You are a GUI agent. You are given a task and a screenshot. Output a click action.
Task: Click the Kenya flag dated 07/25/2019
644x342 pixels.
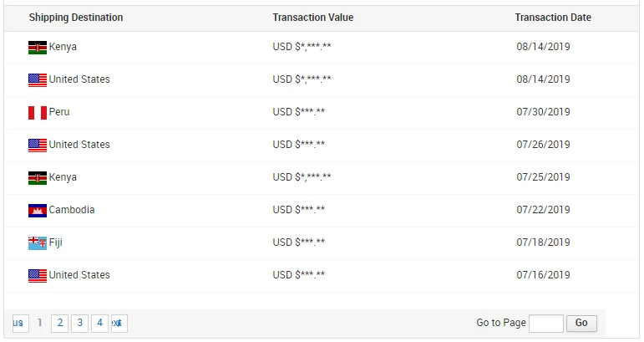37,178
